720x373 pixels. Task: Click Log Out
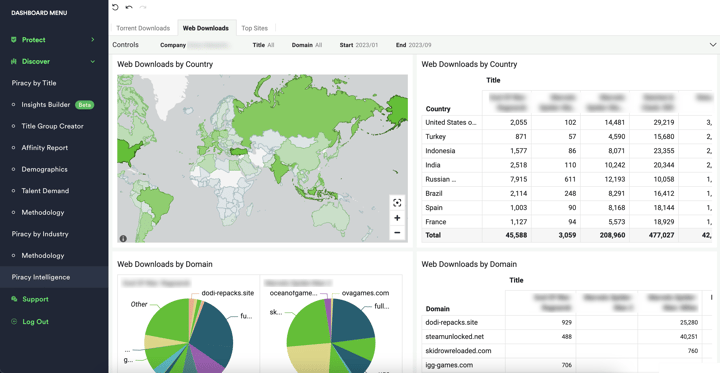point(35,322)
